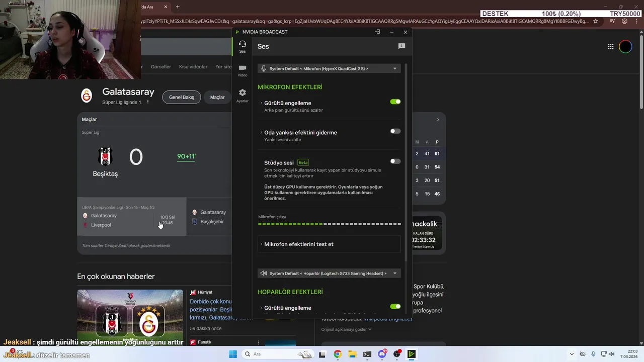Enable the Stüdyo sesi Beta toggle
644x362 pixels.
(x=395, y=161)
